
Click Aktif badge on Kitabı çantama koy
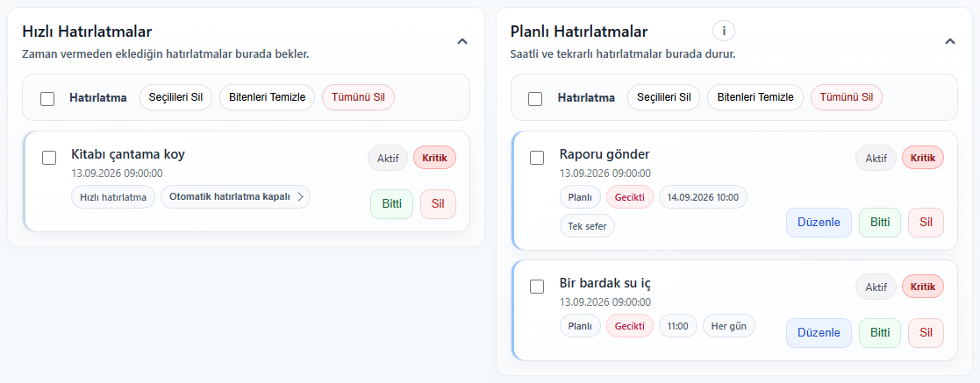[x=388, y=158]
